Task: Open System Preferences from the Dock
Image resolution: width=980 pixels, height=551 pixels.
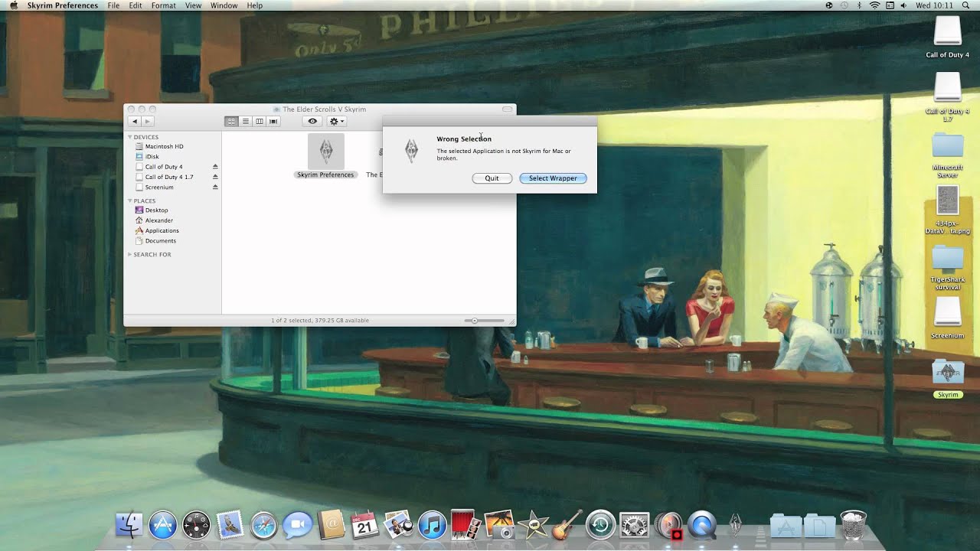Action: pos(635,525)
